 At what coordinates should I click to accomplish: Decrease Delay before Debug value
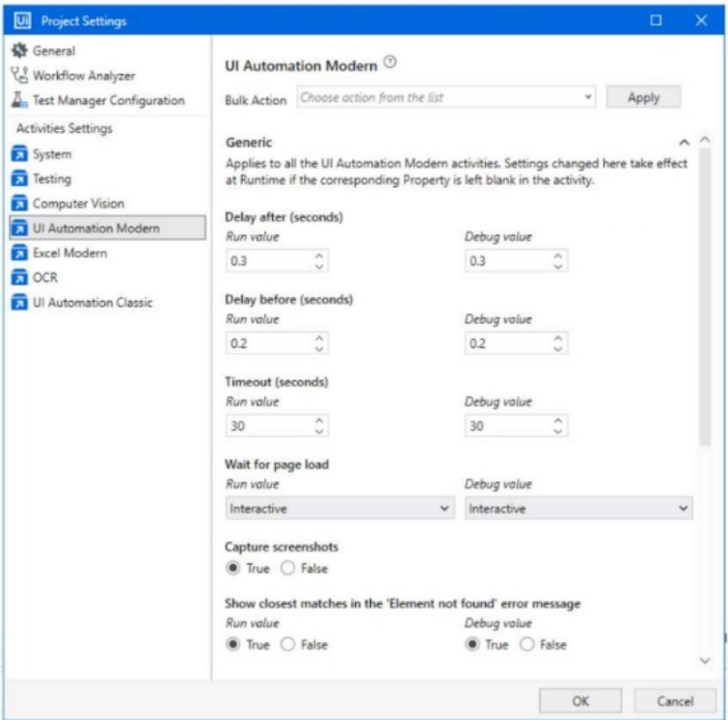point(558,349)
